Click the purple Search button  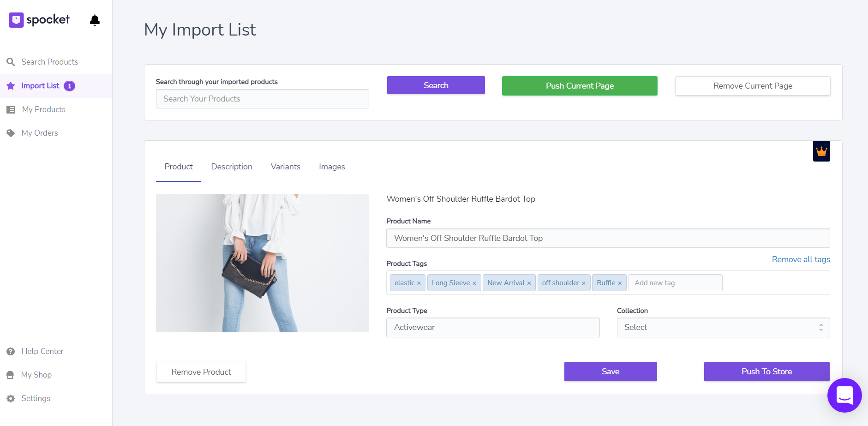tap(436, 85)
